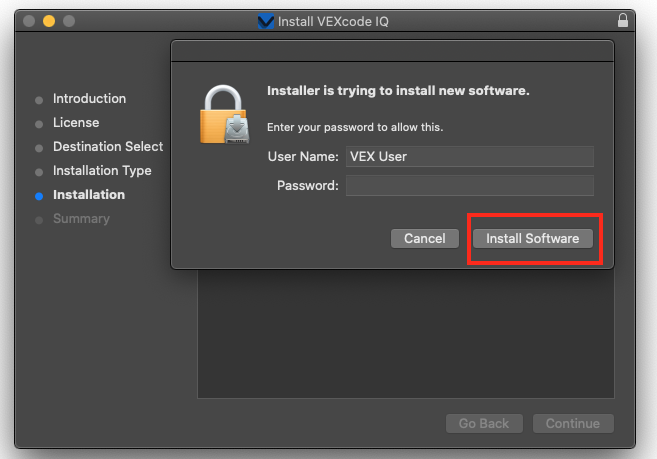This screenshot has height=459, width=657.
Task: Click the 'Enter your password to allow this.' text
Action: 355,127
